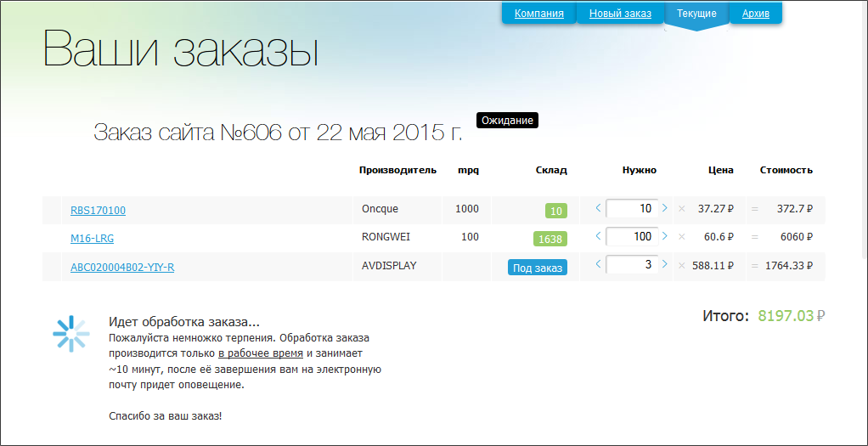Focus the quantity field containing 3
The height and width of the screenshot is (446, 868).
tap(631, 264)
